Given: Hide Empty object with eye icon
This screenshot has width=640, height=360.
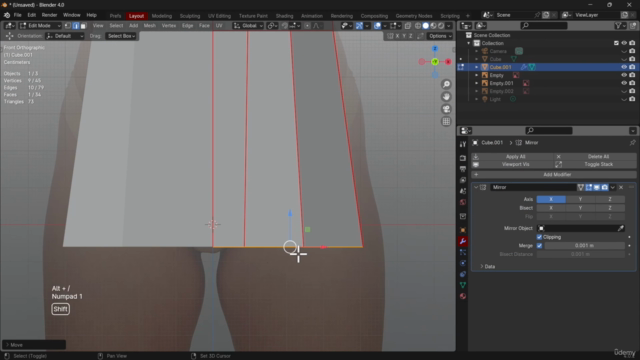Looking at the screenshot, I should pos(624,75).
